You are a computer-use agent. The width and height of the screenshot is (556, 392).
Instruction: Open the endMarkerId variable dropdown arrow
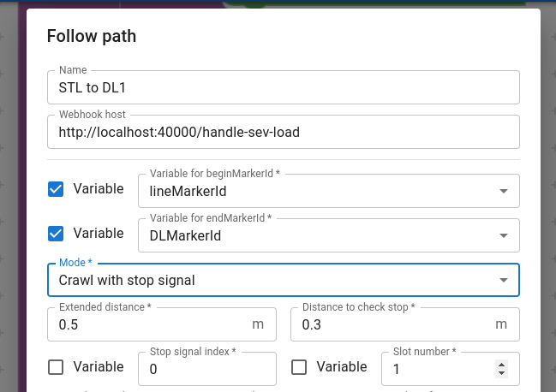502,235
